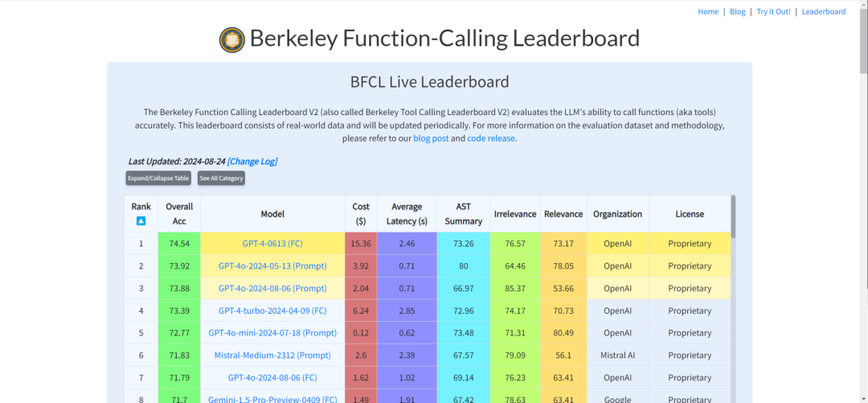Open the code release link
Screen dimensions: 868x403
(x=490, y=138)
